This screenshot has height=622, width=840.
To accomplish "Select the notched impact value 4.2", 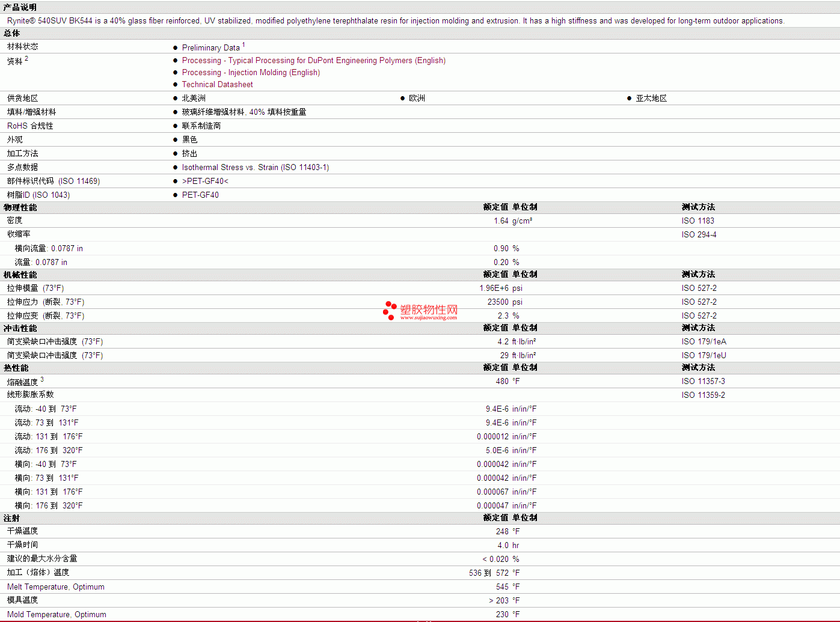I will [x=503, y=342].
